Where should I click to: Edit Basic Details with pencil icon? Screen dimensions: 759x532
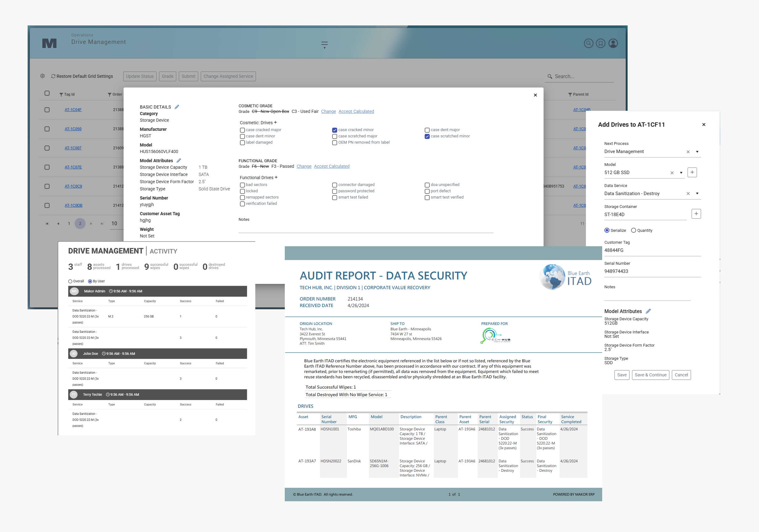pos(177,107)
